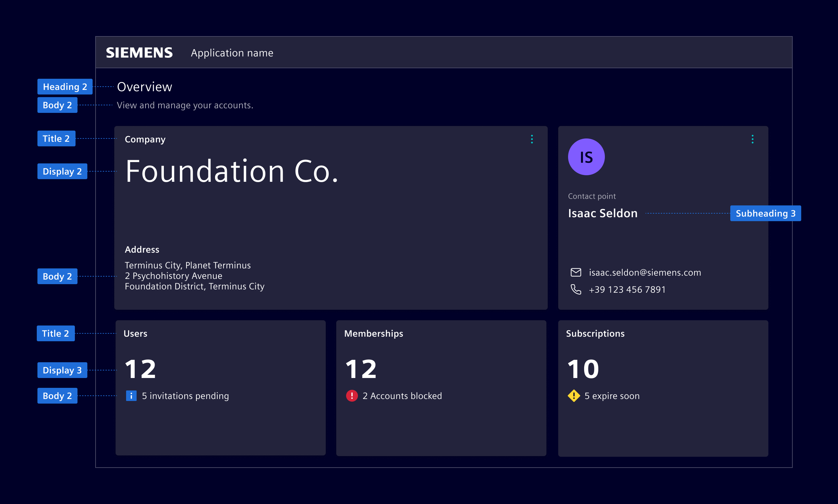Viewport: 838px width, 504px height.
Task: Select the Memberships card title
Action: (x=373, y=333)
